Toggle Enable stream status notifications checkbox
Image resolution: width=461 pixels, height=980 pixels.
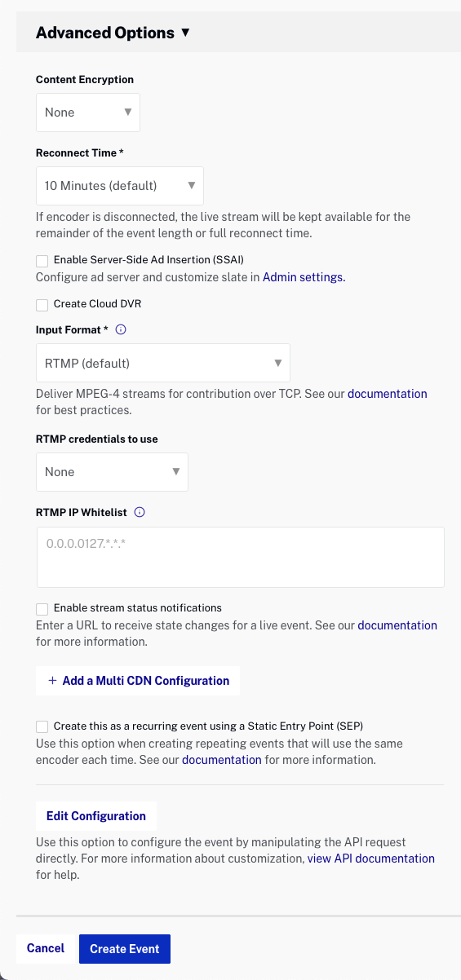tap(42, 609)
